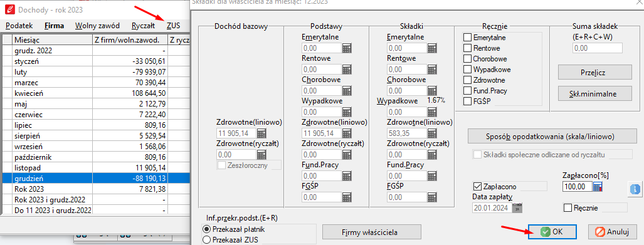The width and height of the screenshot is (644, 245).
Task: Open the ZUS menu
Action: [x=173, y=26]
